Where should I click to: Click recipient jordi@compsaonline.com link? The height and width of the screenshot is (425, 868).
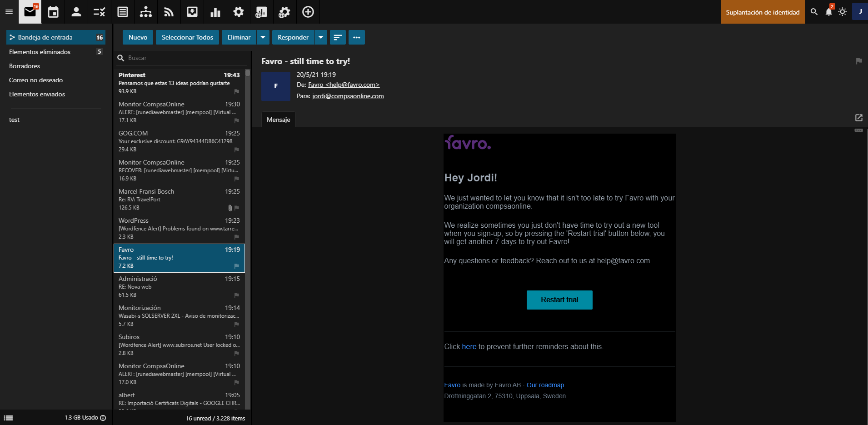348,96
